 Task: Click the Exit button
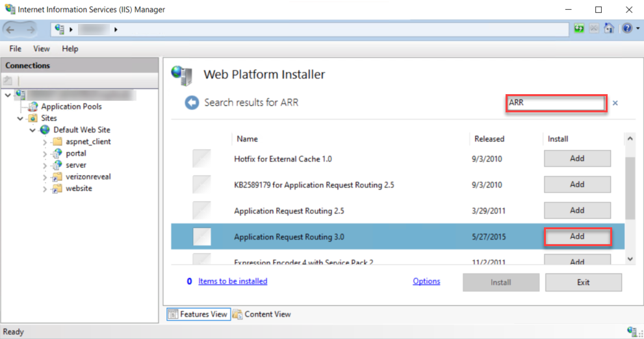[583, 282]
